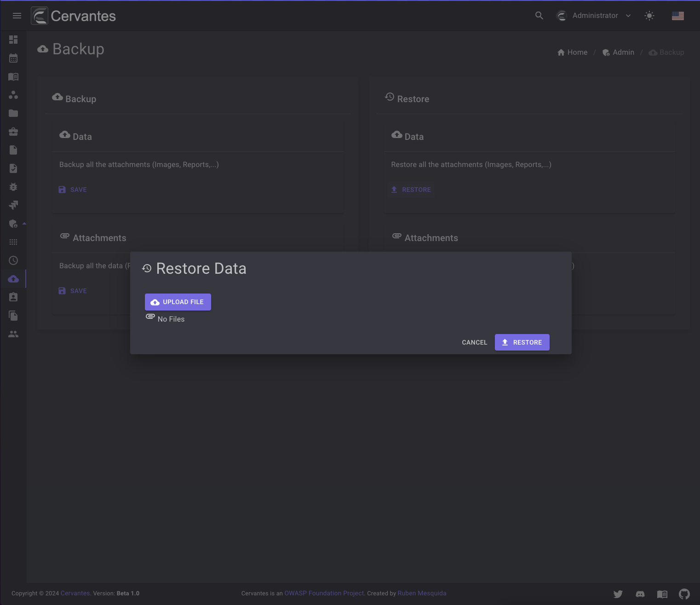
Task: Open the ID badge sidebar icon
Action: 13,297
